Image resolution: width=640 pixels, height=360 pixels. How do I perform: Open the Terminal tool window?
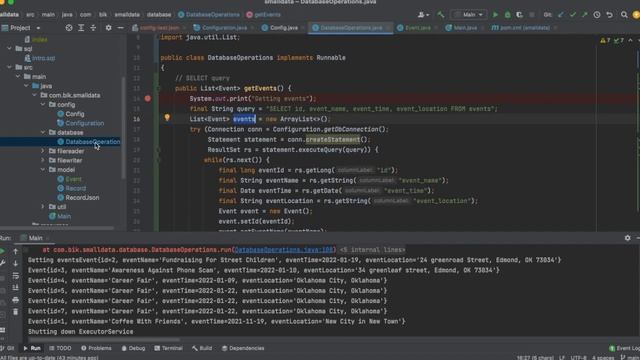(x=168, y=348)
